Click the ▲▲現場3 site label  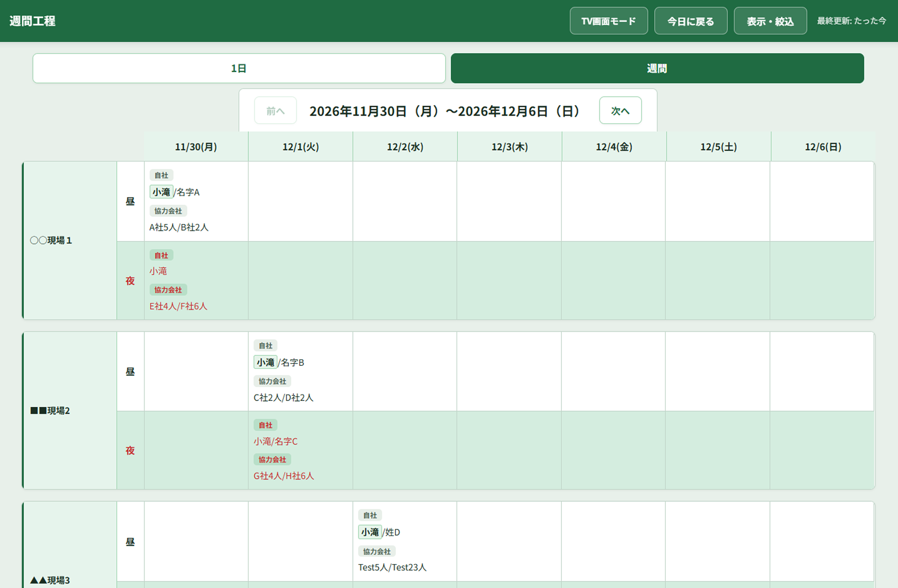point(50,580)
